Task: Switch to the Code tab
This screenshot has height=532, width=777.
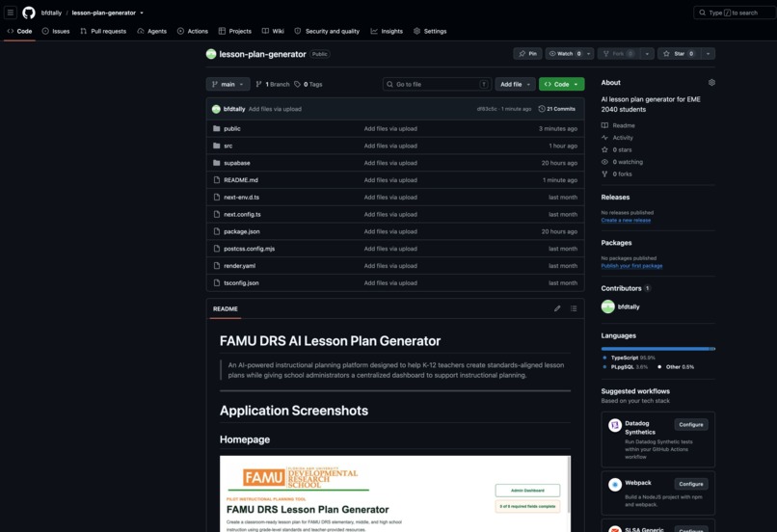Action: pos(19,31)
